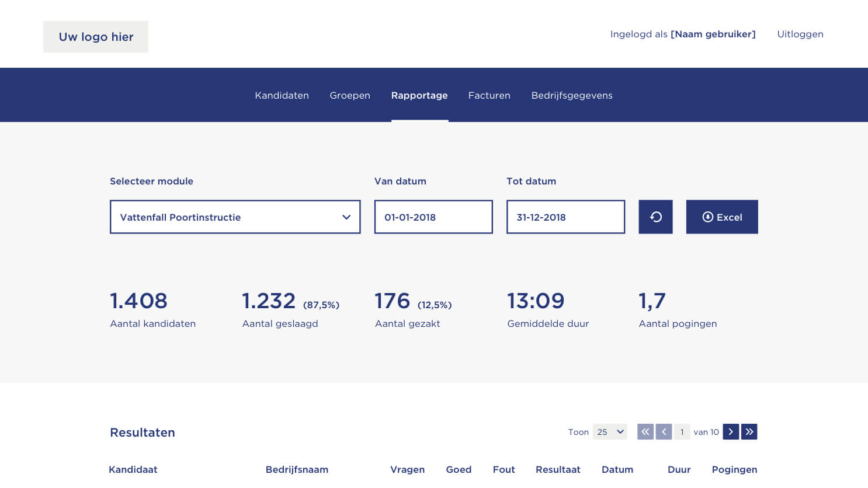Click the 'Uw logo hier' logo

point(96,37)
